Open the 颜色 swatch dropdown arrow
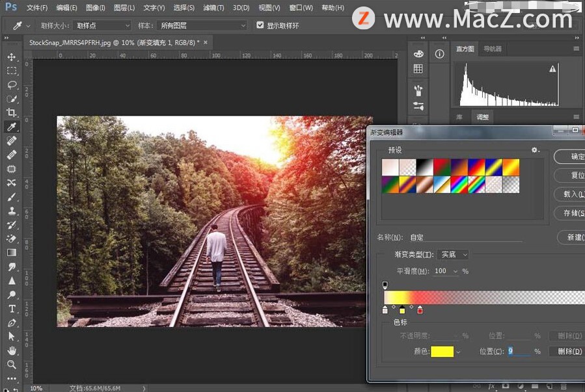Screen dimensions: 585x392 click(x=458, y=352)
